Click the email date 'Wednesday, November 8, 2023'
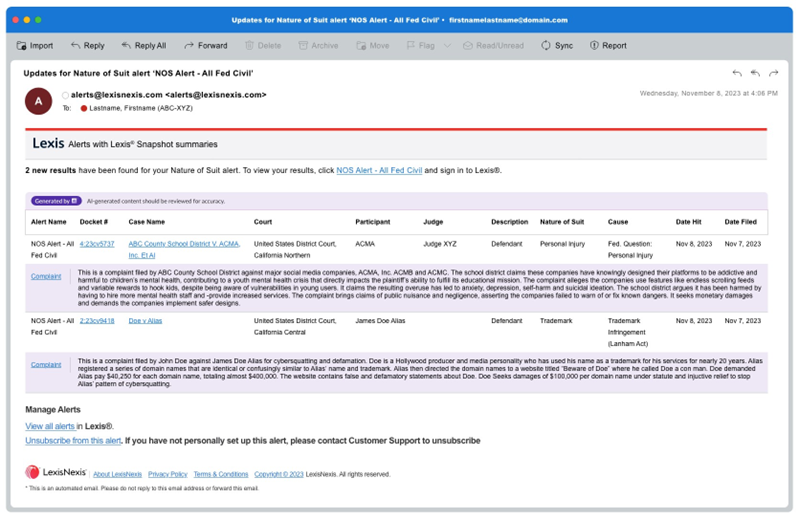Image resolution: width=799 pixels, height=520 pixels. tap(709, 93)
